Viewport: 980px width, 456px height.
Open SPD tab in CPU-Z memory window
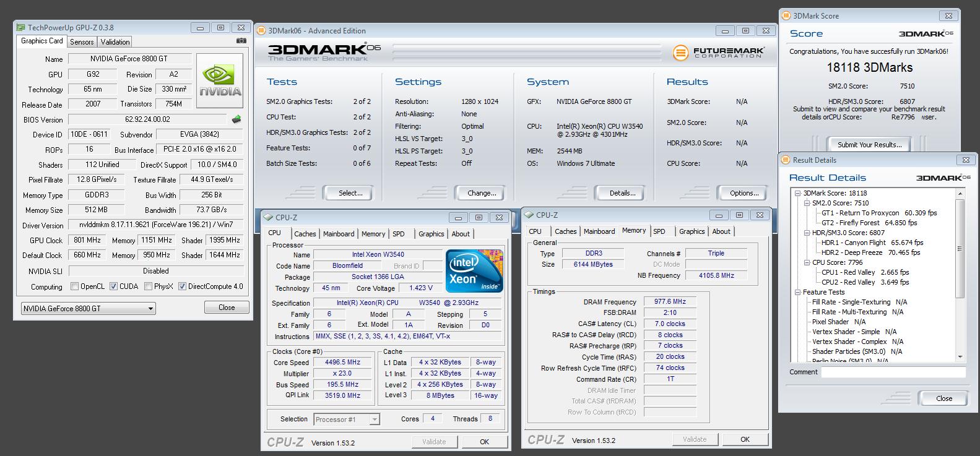[659, 231]
